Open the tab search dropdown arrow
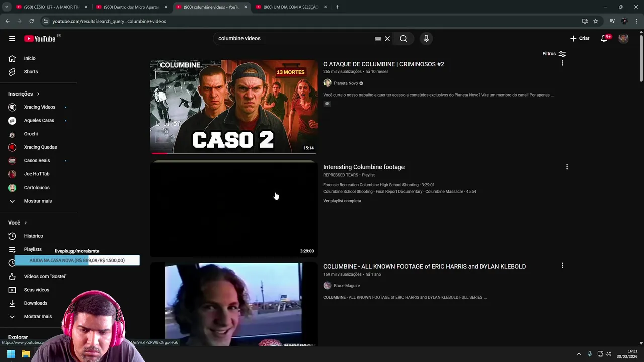The height and width of the screenshot is (362, 644). pos(7,7)
